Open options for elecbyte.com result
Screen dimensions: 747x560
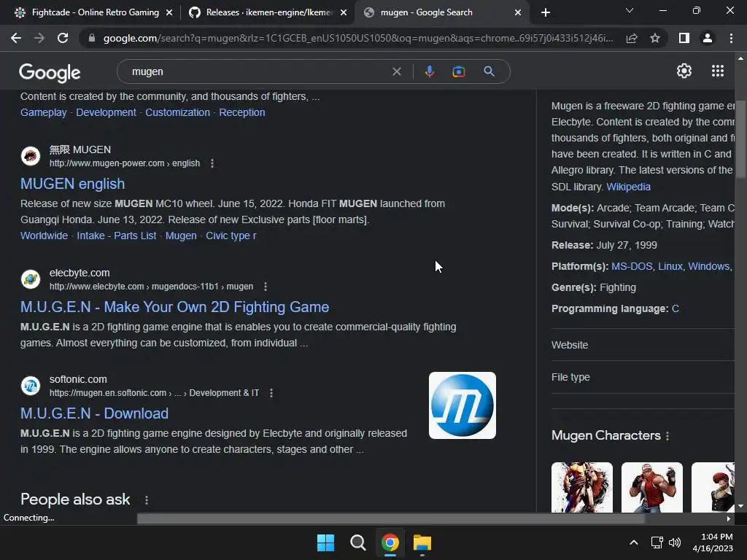tap(266, 287)
